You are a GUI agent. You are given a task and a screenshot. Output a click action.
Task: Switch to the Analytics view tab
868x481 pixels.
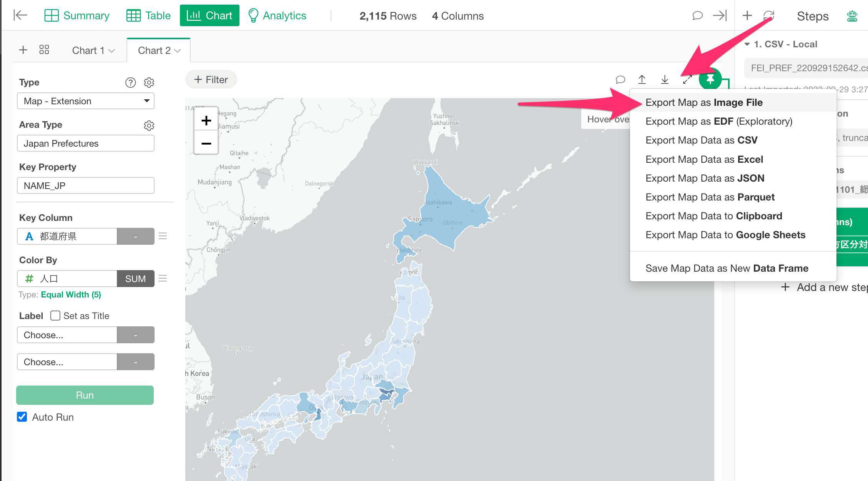[x=277, y=16]
